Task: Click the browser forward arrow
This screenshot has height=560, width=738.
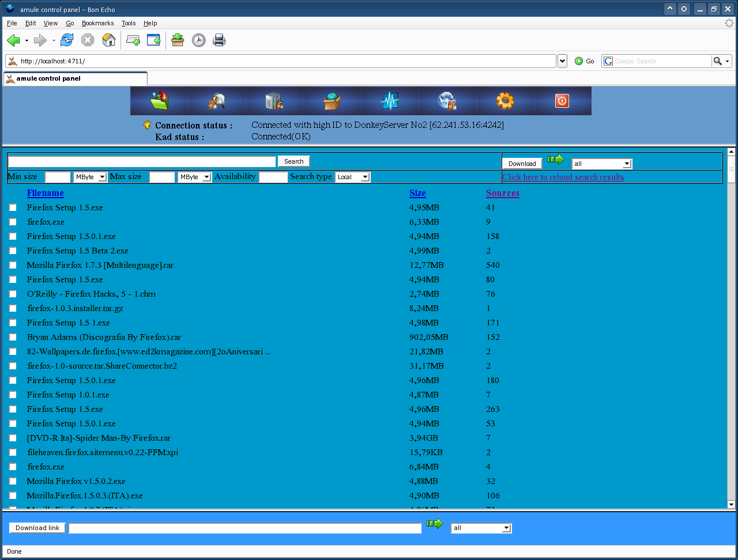Action: (x=40, y=40)
